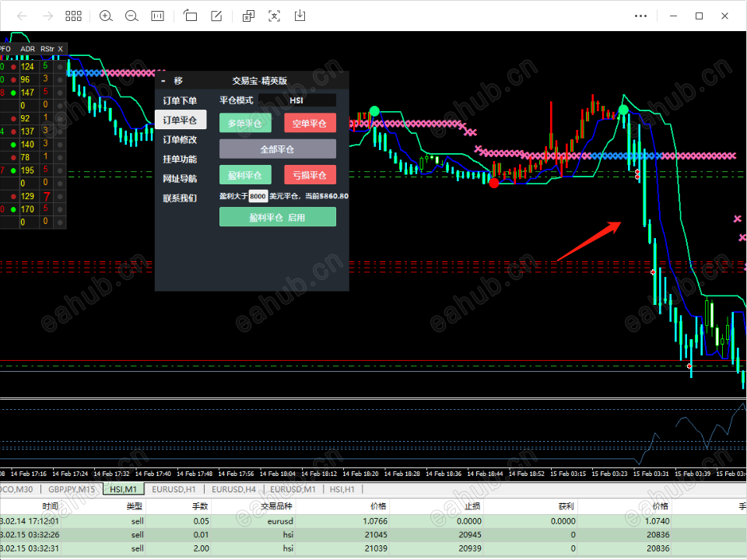The width and height of the screenshot is (747, 560).
Task: Rotate the image using the rotate icon
Action: click(190, 16)
